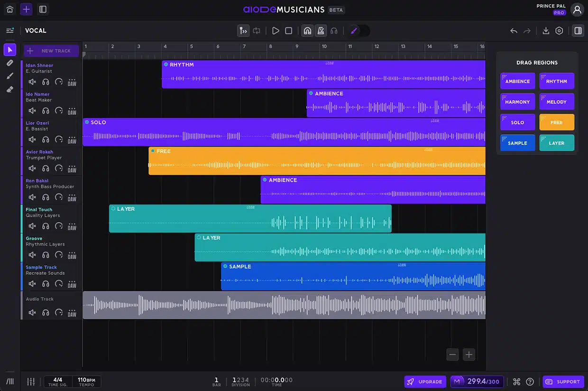Switch to the VOCAL tab
Screen dimensions: 588x391
36,30
